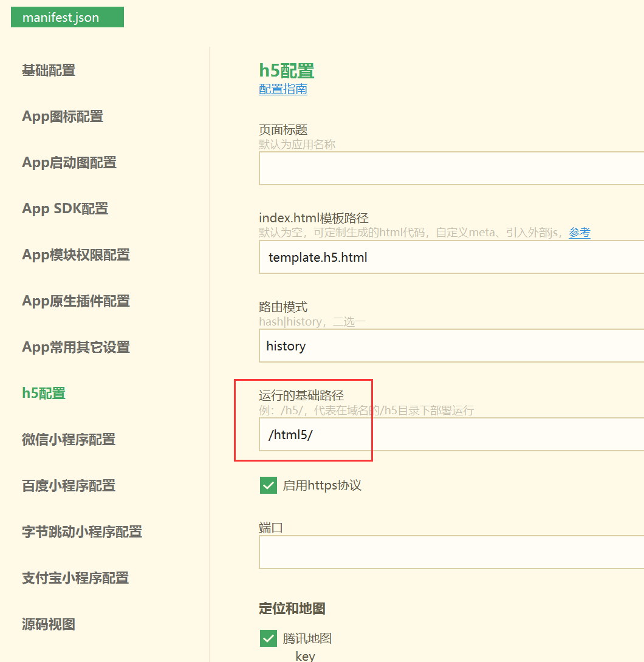Switch to 源码视图
Image resolution: width=644 pixels, height=662 pixels.
pyautogui.click(x=49, y=624)
